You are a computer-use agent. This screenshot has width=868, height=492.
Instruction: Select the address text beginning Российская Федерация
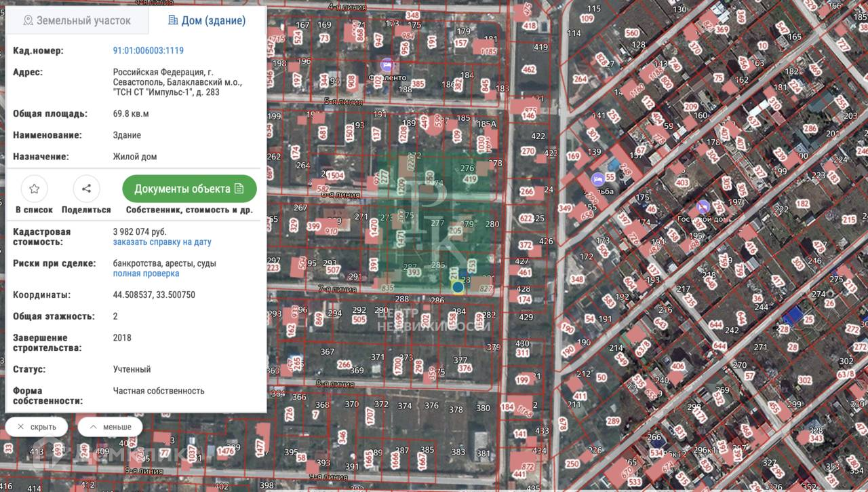pyautogui.click(x=177, y=82)
